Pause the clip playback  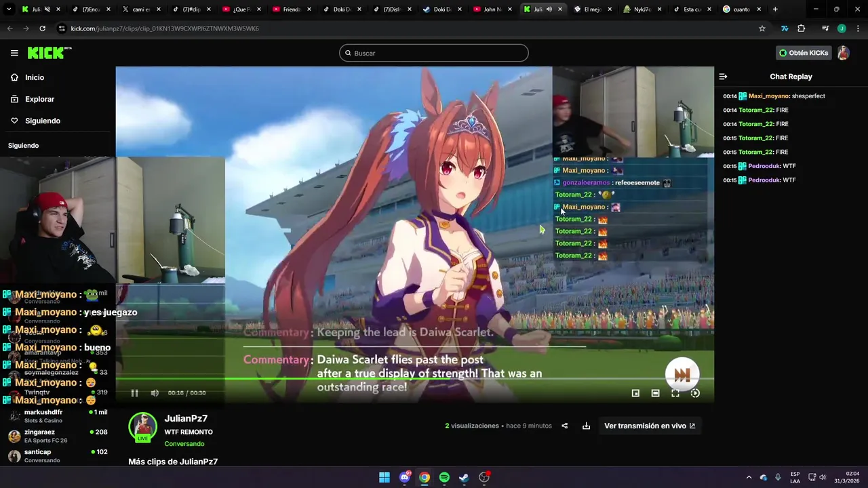pos(134,393)
